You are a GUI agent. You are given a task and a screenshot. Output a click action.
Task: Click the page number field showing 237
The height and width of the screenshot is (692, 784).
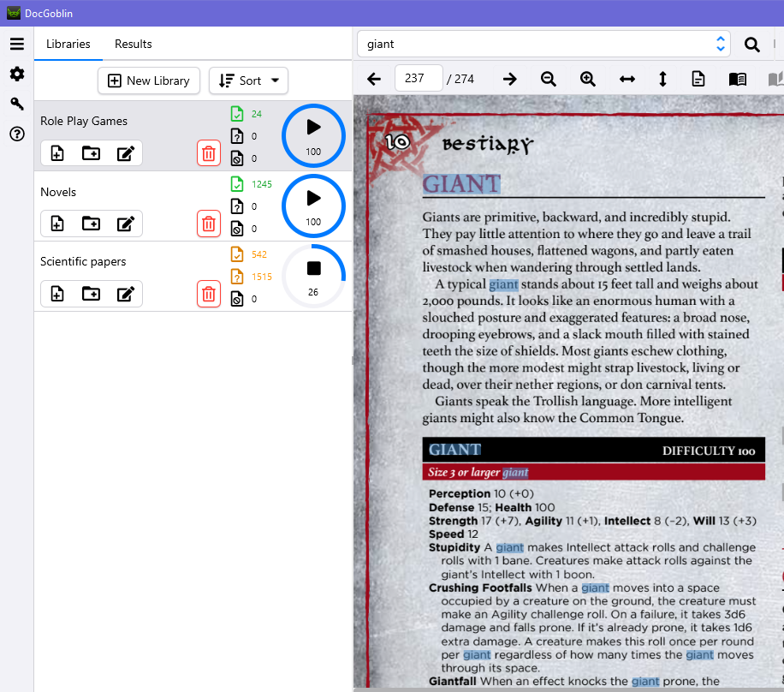(x=419, y=78)
